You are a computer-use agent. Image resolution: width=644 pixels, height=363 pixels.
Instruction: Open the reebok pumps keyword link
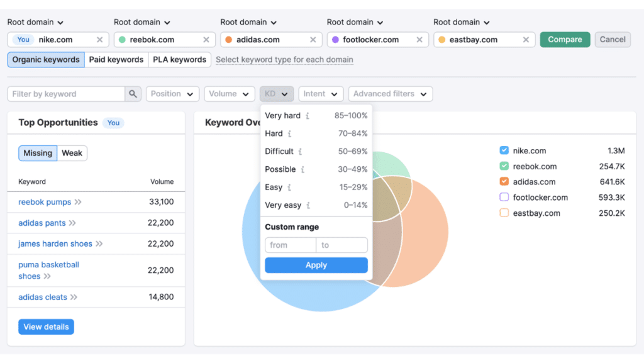tap(45, 202)
